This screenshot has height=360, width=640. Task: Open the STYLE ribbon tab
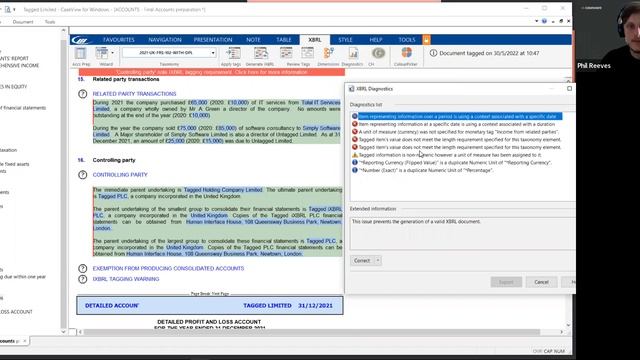point(345,40)
